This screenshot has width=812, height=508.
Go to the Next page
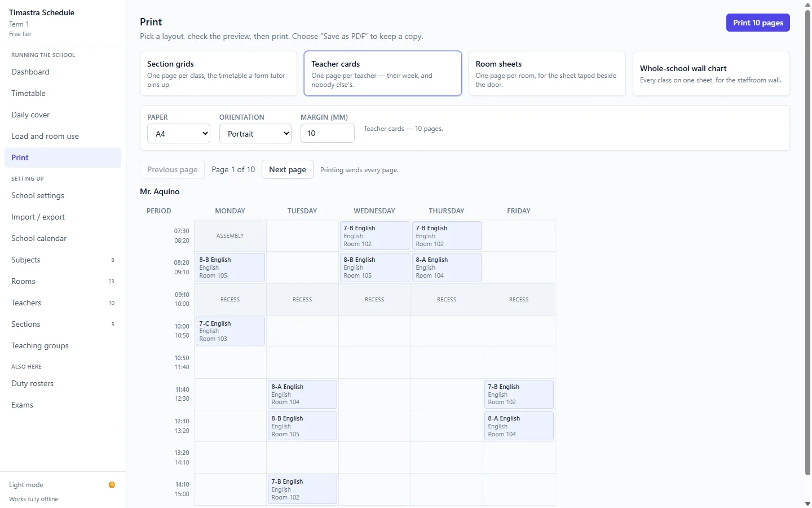(288, 169)
